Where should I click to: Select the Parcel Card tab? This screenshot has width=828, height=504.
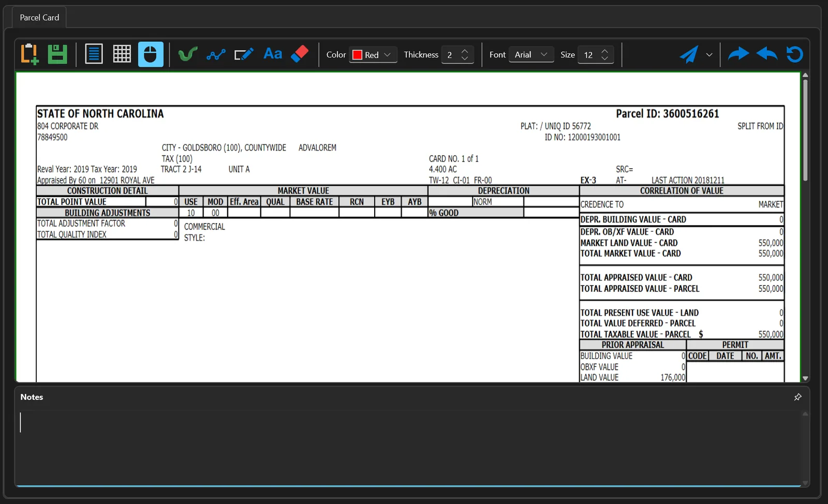pos(39,18)
